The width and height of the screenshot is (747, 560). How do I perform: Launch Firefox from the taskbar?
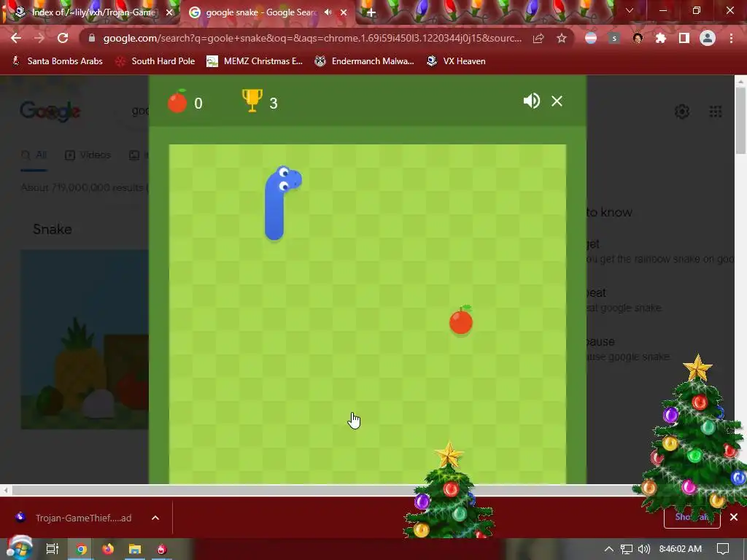click(108, 549)
